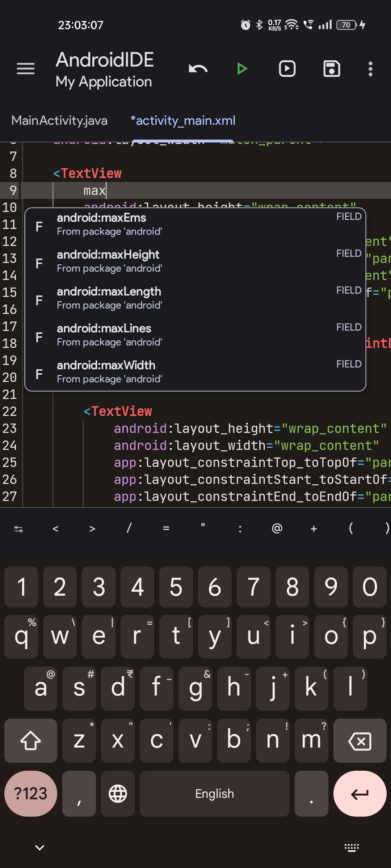Screen dimensions: 391x868
Task: Open keyboard switcher icon at bottom right
Action: coord(351,847)
